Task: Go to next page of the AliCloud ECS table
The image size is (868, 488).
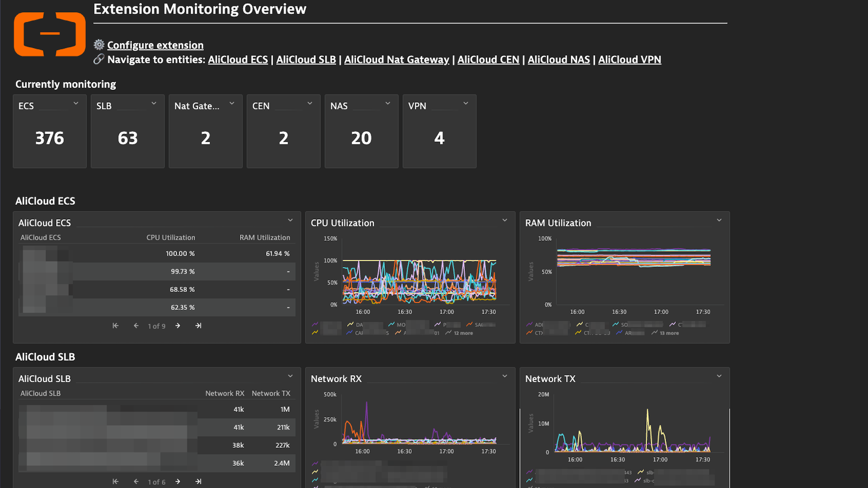Action: pyautogui.click(x=178, y=325)
